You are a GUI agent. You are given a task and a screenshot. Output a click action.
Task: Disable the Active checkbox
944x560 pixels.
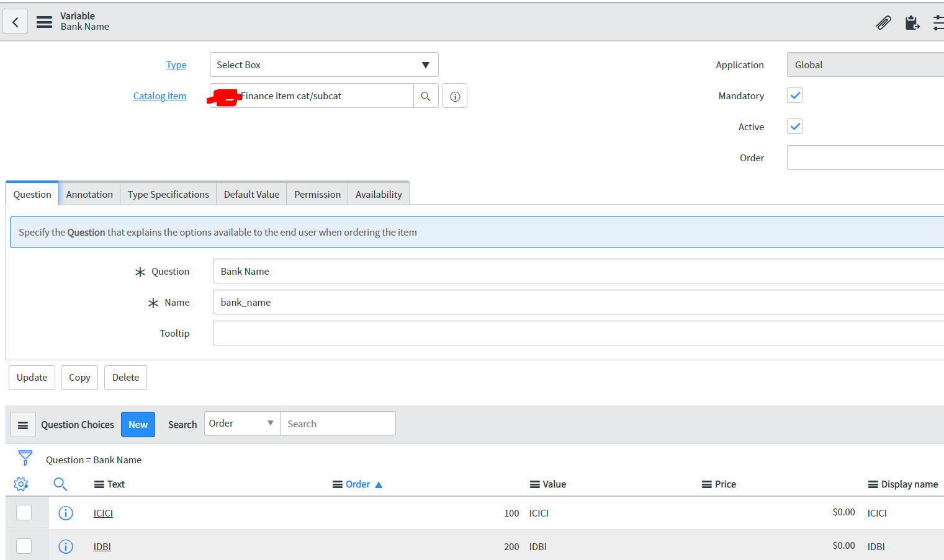coord(794,127)
